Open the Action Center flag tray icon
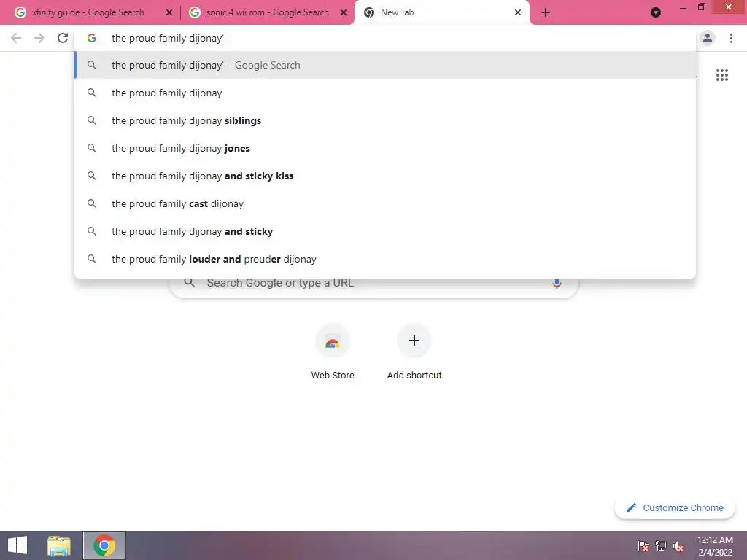 click(x=643, y=545)
